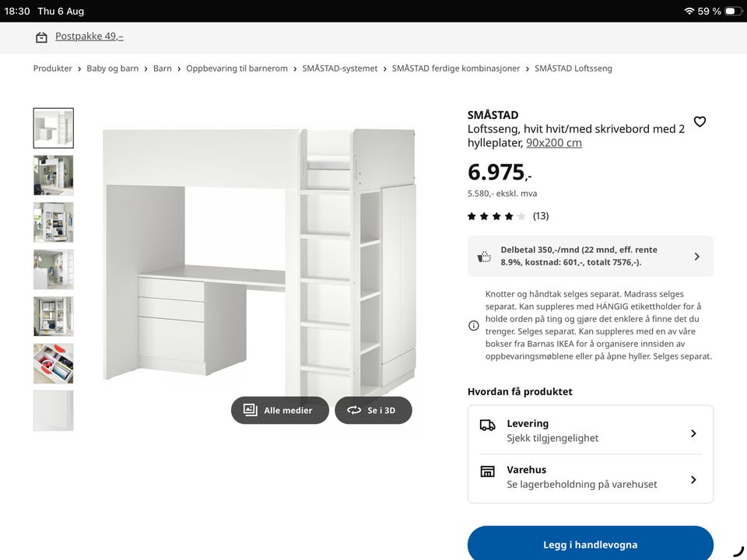The width and height of the screenshot is (747, 560).
Task: Add product with Legg i handlevogna
Action: pos(591,544)
